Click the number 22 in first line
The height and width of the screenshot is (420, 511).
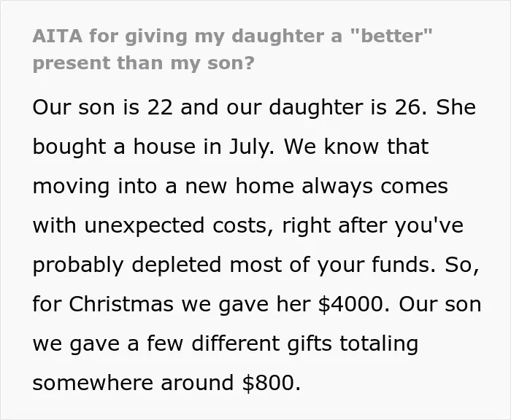[x=160, y=107]
